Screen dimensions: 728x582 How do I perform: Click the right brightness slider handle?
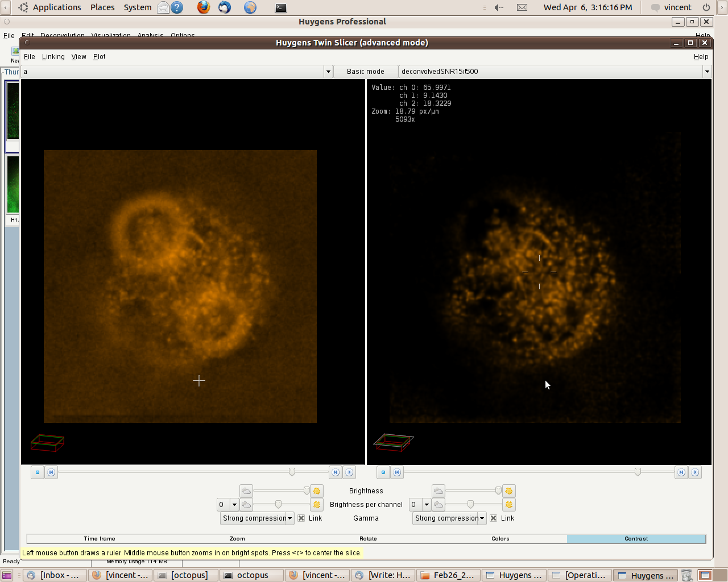click(498, 491)
